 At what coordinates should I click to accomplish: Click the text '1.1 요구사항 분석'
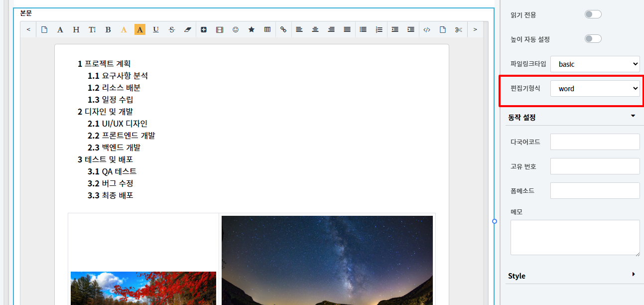(x=118, y=76)
